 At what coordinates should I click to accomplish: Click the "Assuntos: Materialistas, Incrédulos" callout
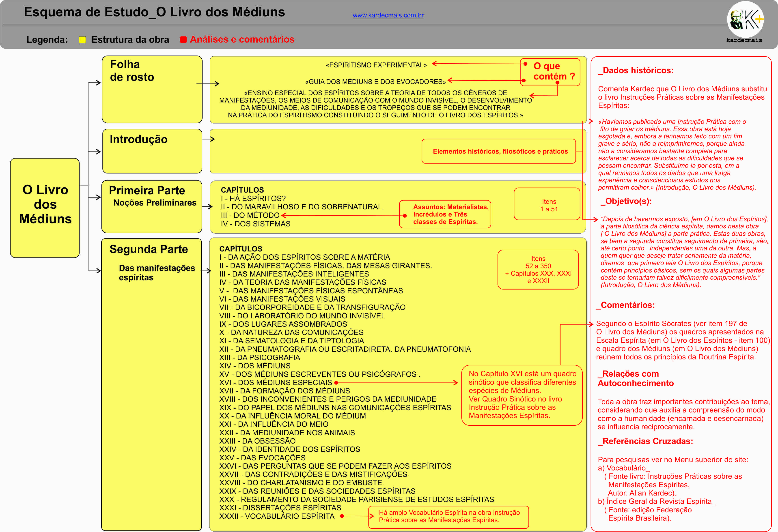445,214
